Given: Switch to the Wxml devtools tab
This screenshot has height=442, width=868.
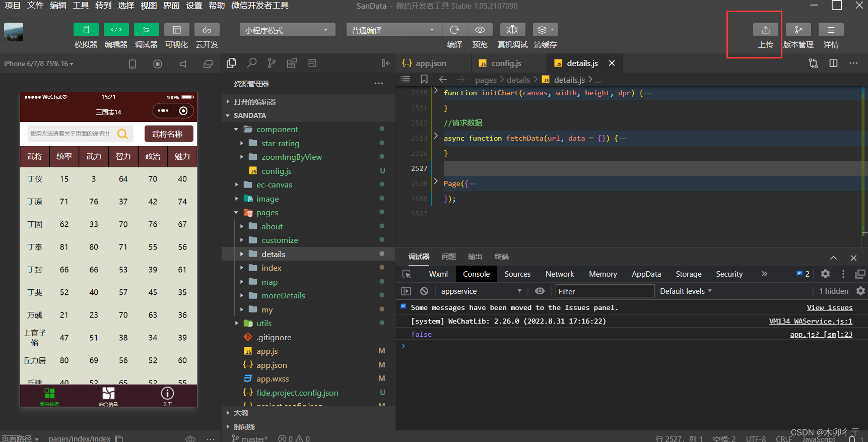Looking at the screenshot, I should 438,274.
